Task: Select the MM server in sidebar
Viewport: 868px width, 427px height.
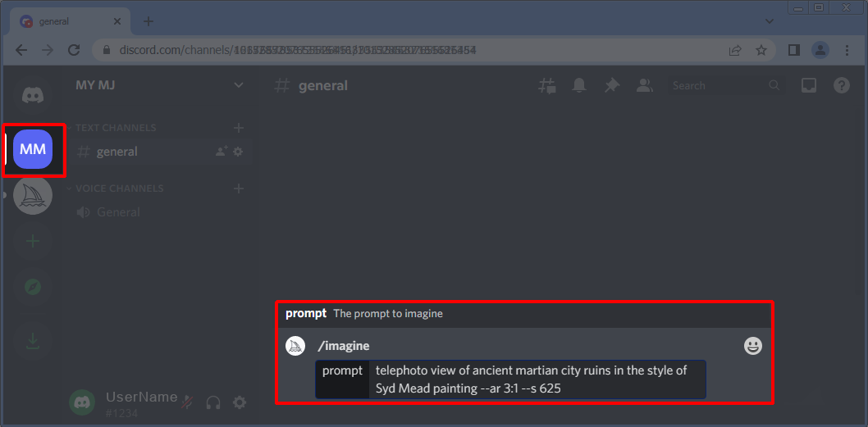Action: [33, 149]
